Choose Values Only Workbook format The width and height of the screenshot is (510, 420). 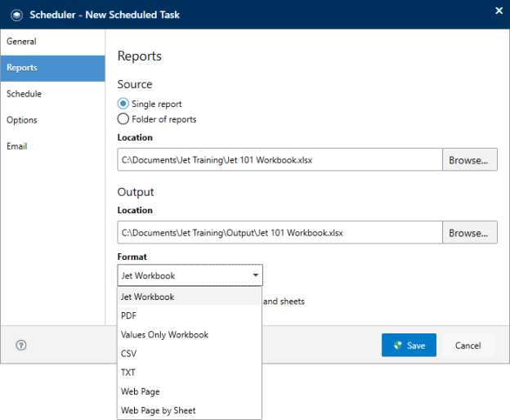point(190,334)
